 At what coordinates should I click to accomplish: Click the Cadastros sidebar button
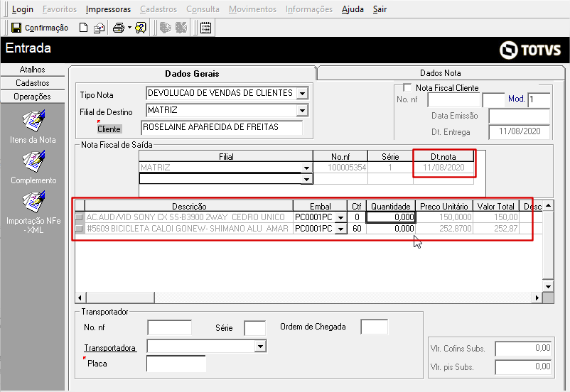(x=33, y=83)
